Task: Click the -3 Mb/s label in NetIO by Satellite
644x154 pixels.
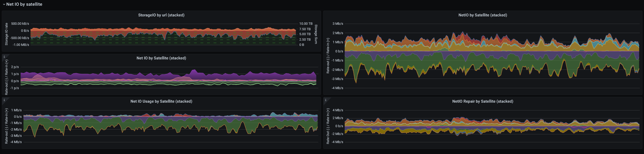Action: (337, 79)
